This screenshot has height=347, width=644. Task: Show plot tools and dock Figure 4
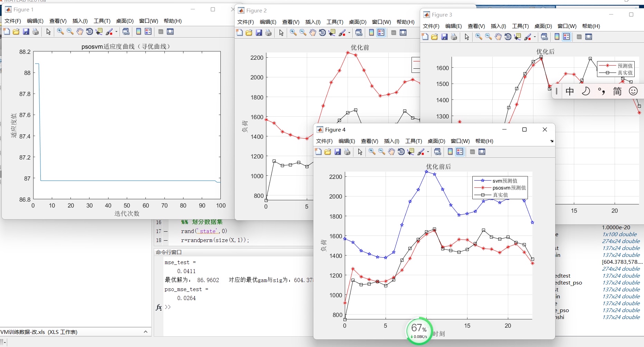[x=482, y=152]
